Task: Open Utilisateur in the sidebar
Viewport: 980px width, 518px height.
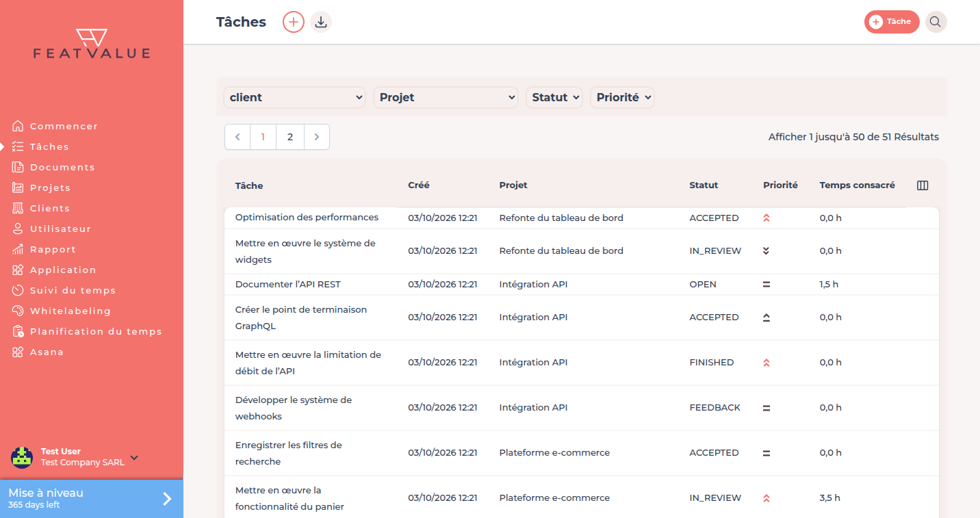Action: pyautogui.click(x=51, y=229)
